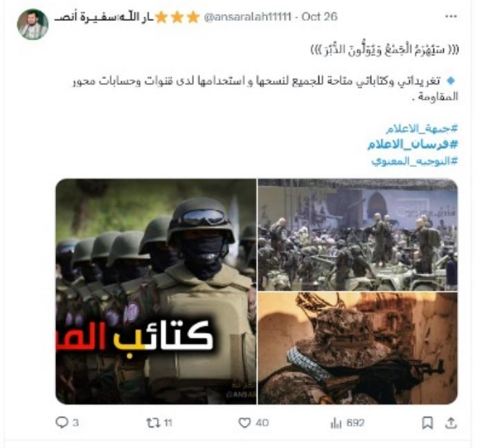The image size is (484, 448).
Task: Like the post with the heart icon
Action: 244,422
